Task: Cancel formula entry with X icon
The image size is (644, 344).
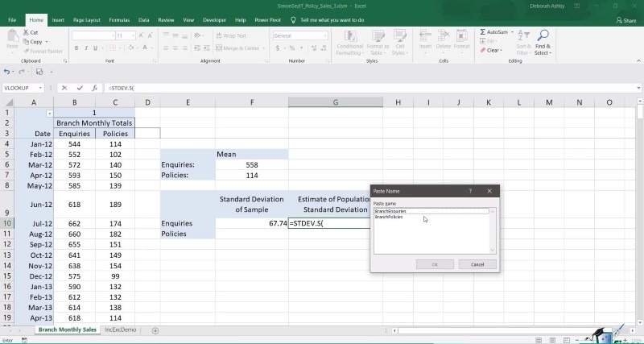Action: pyautogui.click(x=66, y=88)
